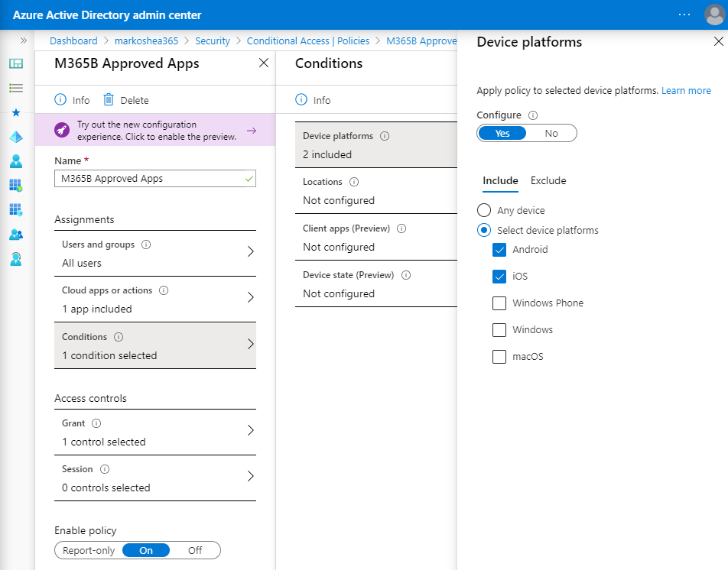Click Info icon in Conditions panel
Viewport: 728px width, 570px height.
click(301, 100)
